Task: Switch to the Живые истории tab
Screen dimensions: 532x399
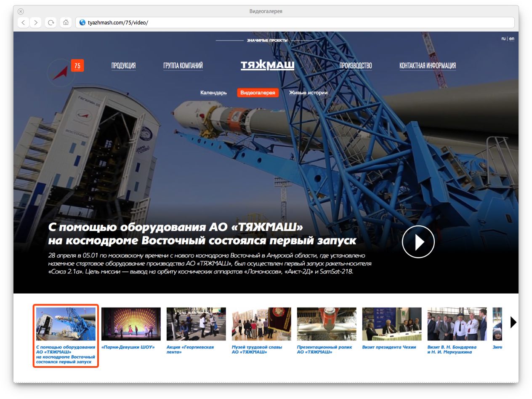Action: pos(308,93)
